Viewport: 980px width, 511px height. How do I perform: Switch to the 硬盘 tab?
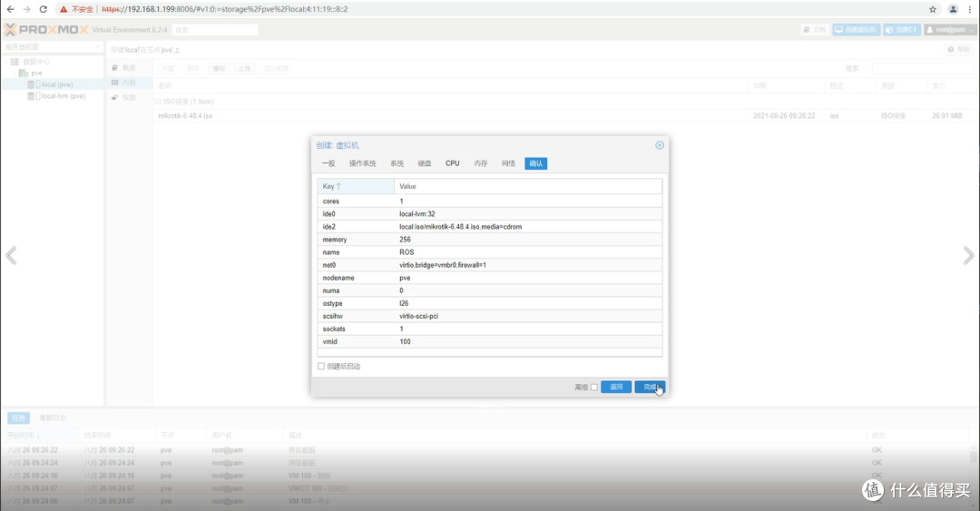coord(425,163)
